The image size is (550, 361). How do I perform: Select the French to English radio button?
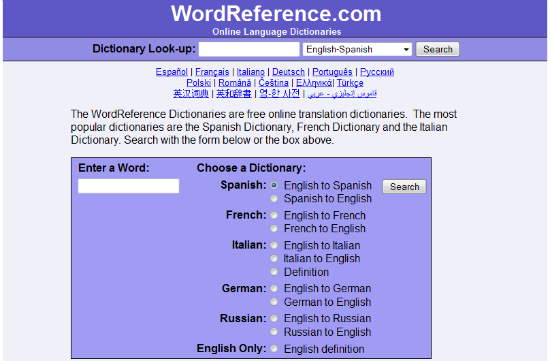(274, 228)
